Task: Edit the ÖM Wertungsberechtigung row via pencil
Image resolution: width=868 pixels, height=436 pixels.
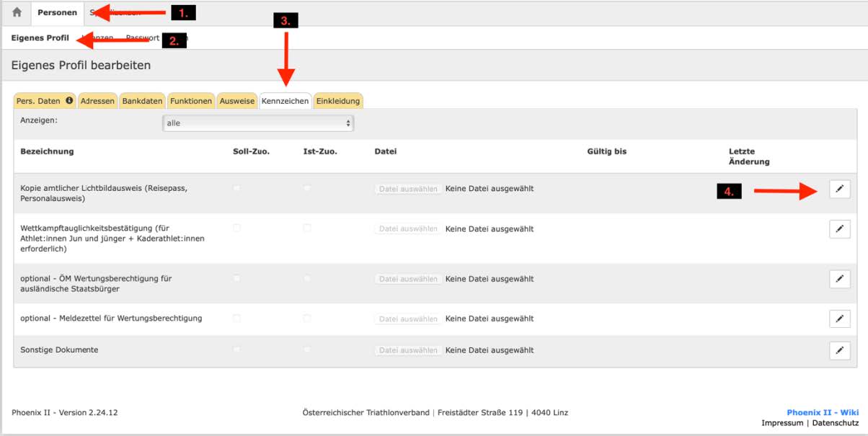Action: point(839,279)
